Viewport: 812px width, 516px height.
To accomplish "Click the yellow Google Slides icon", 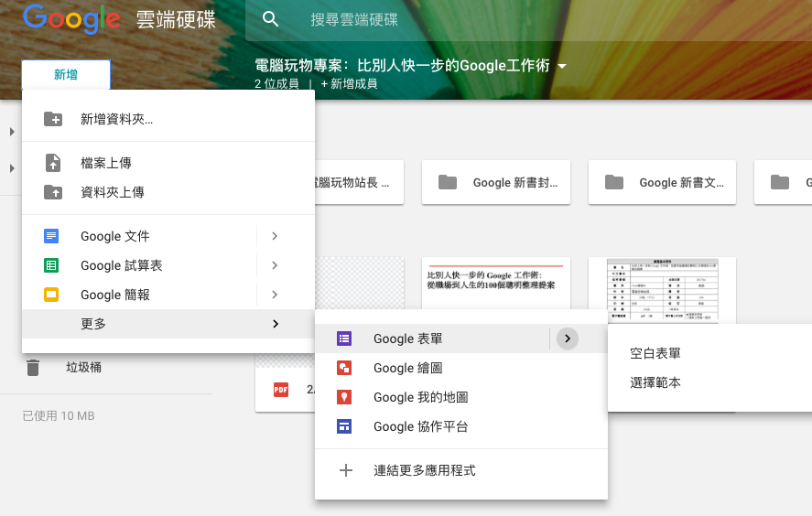I will pyautogui.click(x=51, y=295).
